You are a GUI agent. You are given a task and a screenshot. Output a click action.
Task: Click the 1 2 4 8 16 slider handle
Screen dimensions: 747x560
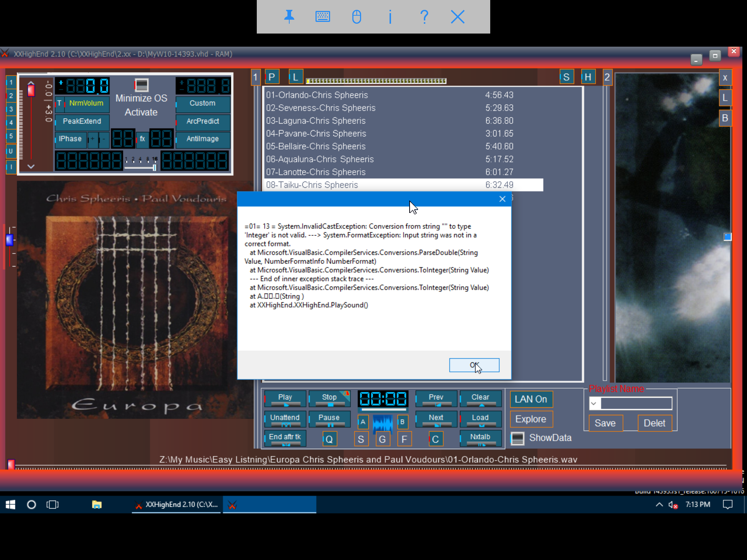coord(155,168)
